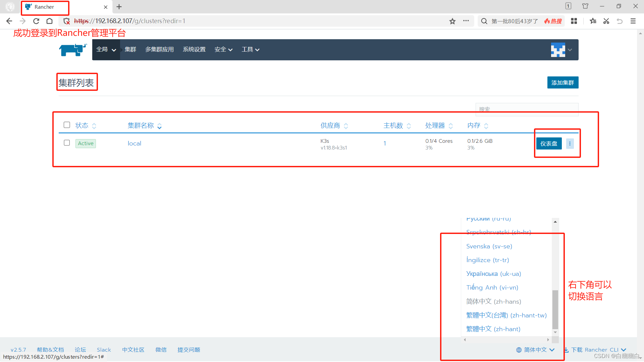Sort clusters by 集群名称 column
The height and width of the screenshot is (362, 644).
pyautogui.click(x=145, y=126)
